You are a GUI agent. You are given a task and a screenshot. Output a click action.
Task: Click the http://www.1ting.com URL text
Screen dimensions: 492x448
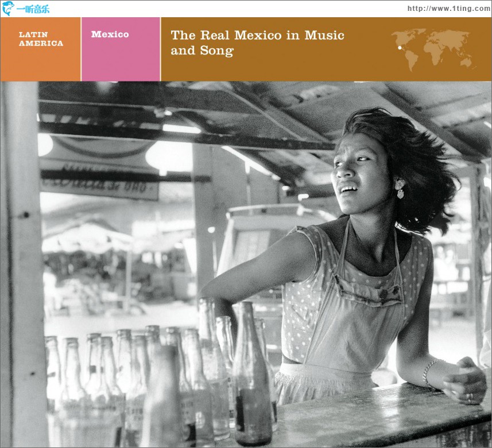point(449,9)
